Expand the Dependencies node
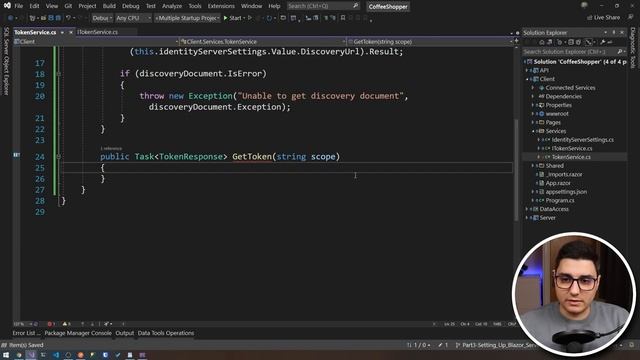Image resolution: width=640 pixels, height=360 pixels. pyautogui.click(x=533, y=96)
